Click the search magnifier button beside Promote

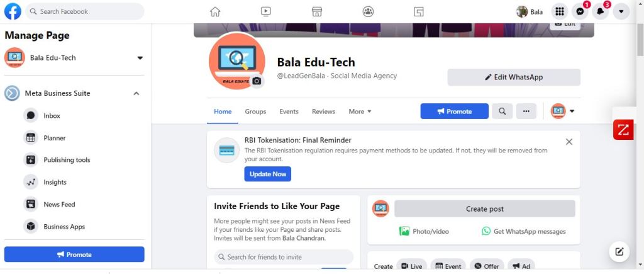[502, 111]
